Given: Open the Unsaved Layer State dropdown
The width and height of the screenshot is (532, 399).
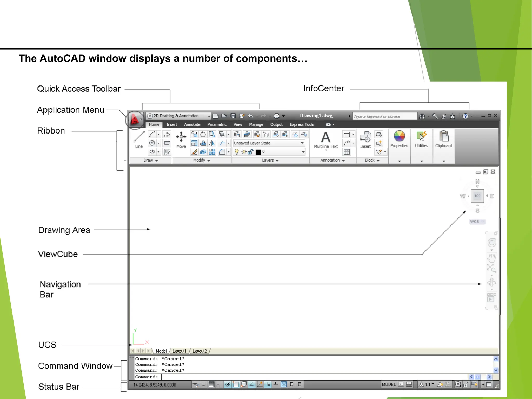Looking at the screenshot, I should point(269,143).
